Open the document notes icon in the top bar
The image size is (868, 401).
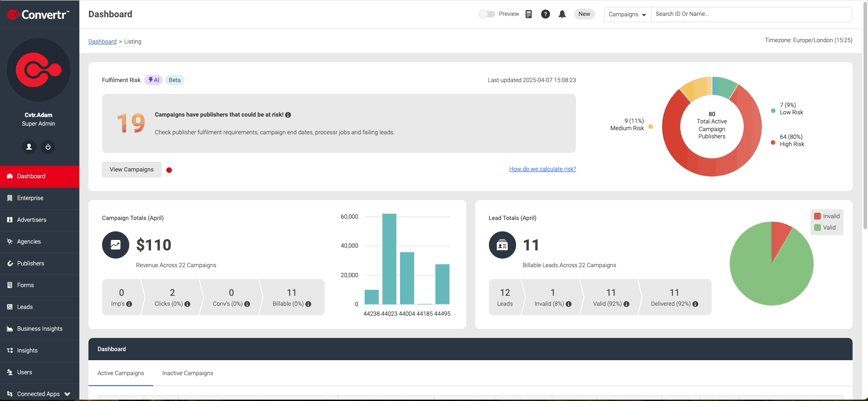[529, 14]
